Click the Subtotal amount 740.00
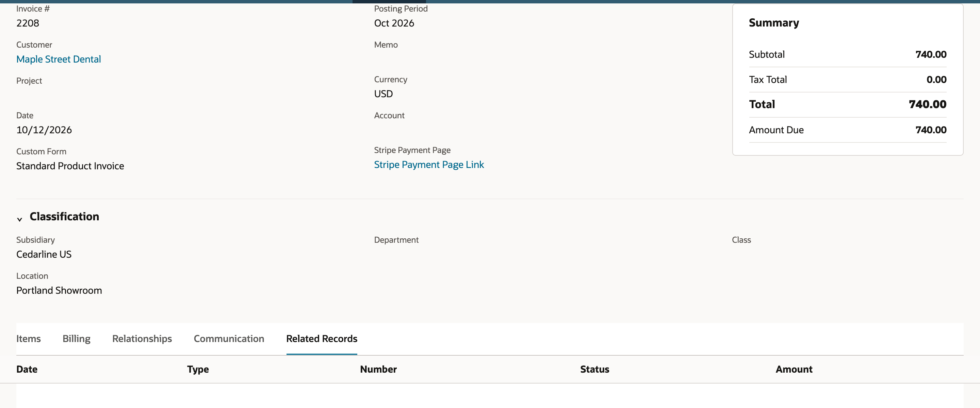The image size is (980, 408). tap(931, 54)
